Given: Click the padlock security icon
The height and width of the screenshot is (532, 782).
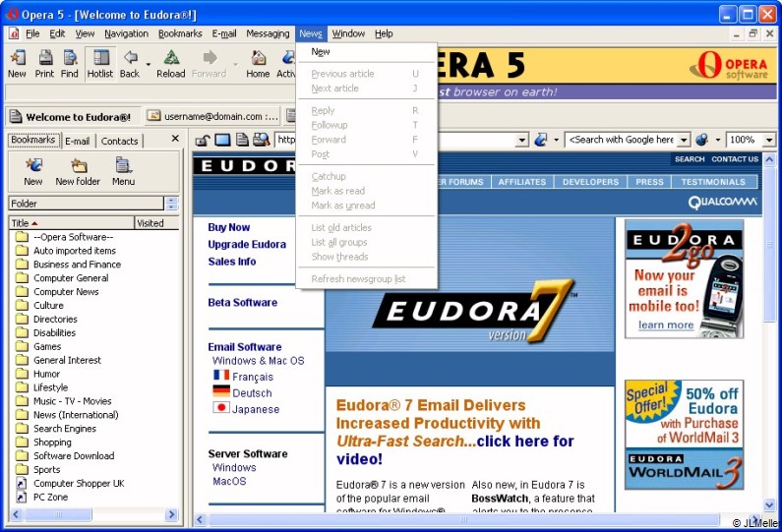Looking at the screenshot, I should 202,140.
